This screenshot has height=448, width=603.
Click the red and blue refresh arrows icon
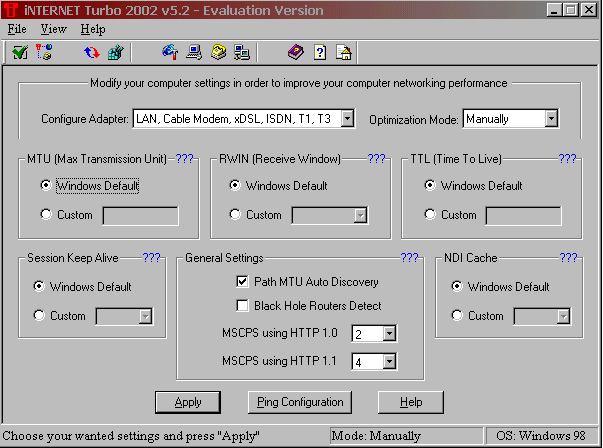click(x=92, y=52)
